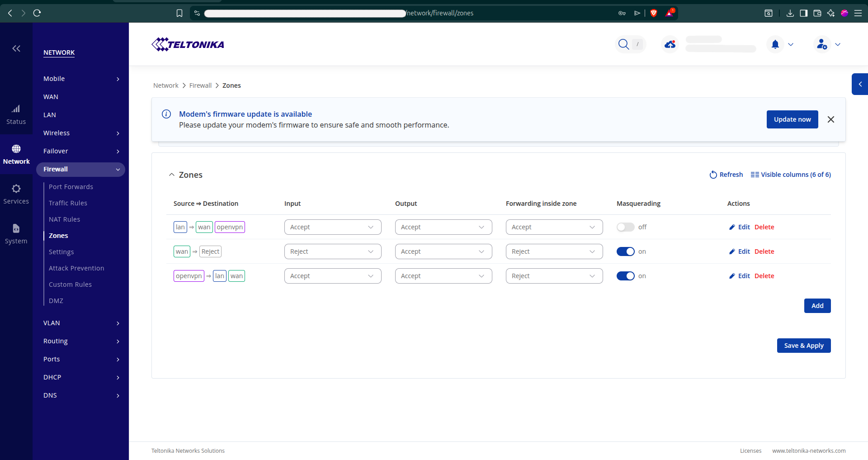Click the search magnifier icon

(x=623, y=44)
